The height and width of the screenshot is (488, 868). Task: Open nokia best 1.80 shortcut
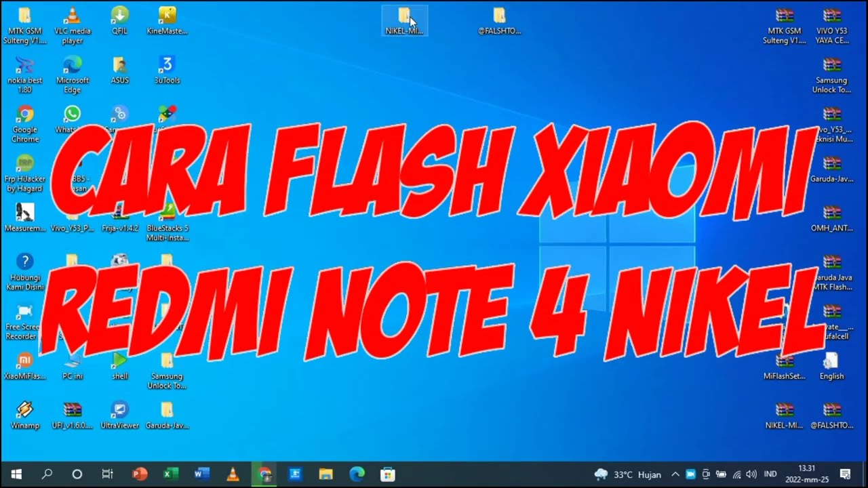point(25,75)
